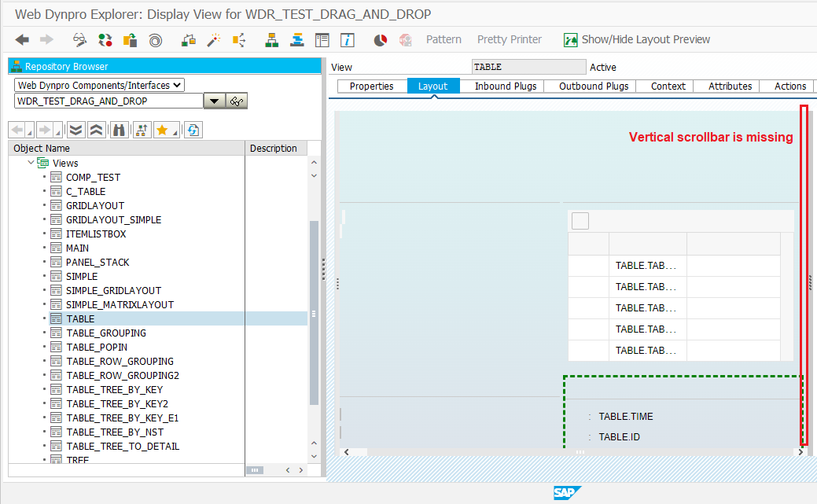Click the italic i information icon

tap(347, 39)
